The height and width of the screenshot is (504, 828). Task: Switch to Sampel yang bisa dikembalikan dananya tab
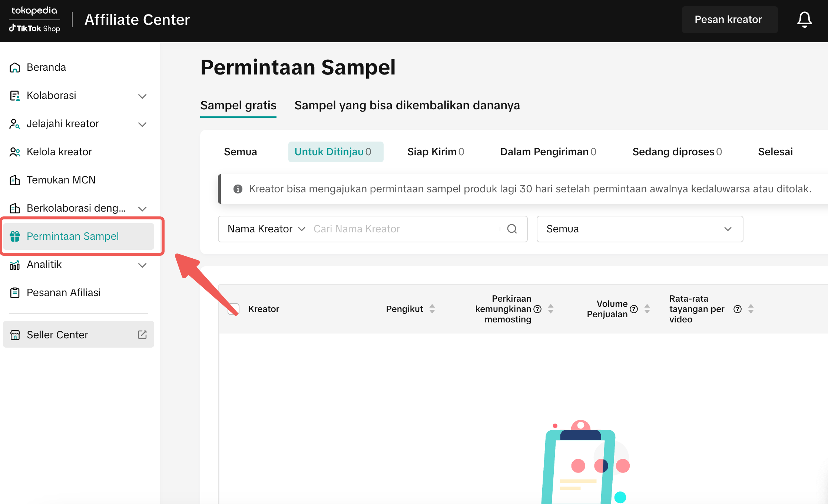pos(407,106)
